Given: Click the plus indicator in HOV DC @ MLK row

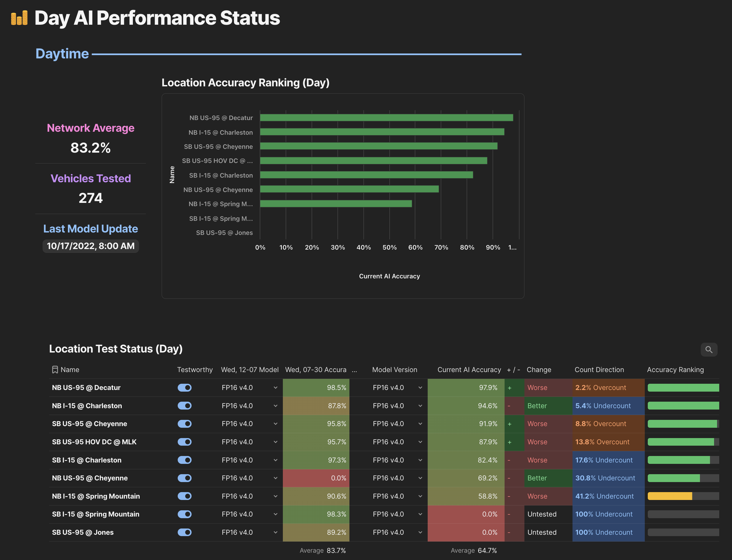Looking at the screenshot, I should pos(509,442).
